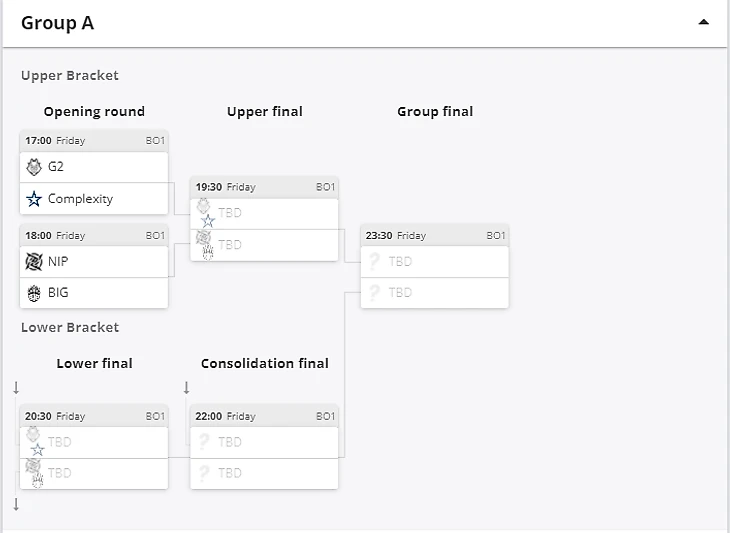The image size is (730, 533).
Task: Open the 23:30 Friday Group final match
Action: click(x=434, y=236)
